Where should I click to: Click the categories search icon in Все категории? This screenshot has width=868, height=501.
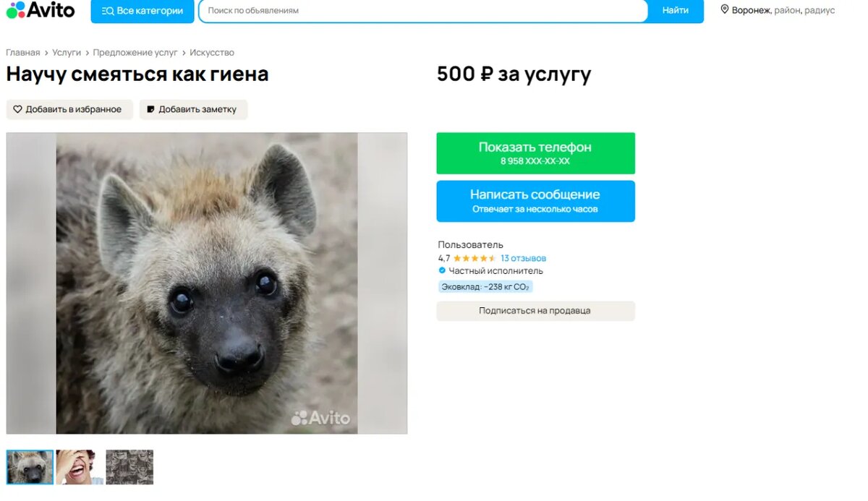coord(108,11)
